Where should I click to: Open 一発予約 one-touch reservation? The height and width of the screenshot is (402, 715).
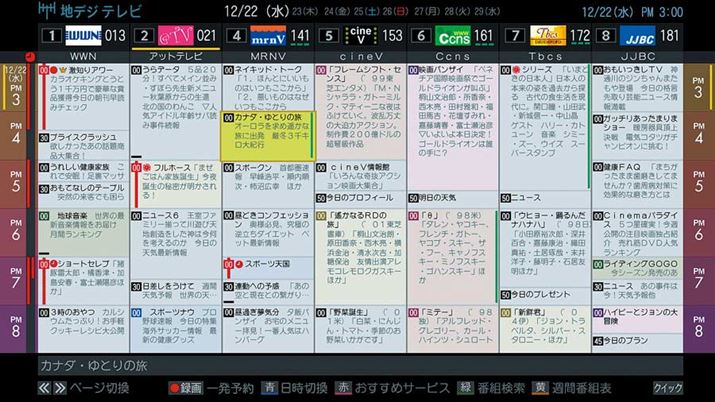click(230, 388)
